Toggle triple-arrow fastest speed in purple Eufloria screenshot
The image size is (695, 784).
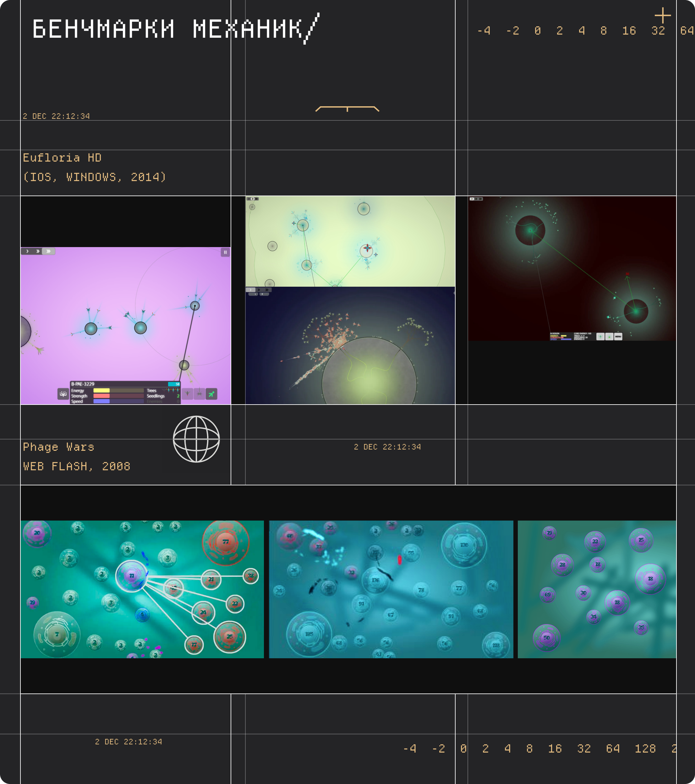pos(49,251)
